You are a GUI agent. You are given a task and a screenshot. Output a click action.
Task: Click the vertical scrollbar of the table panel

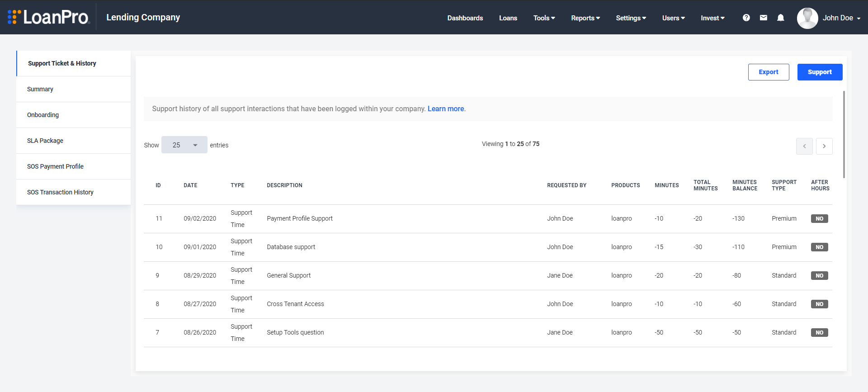pyautogui.click(x=844, y=134)
